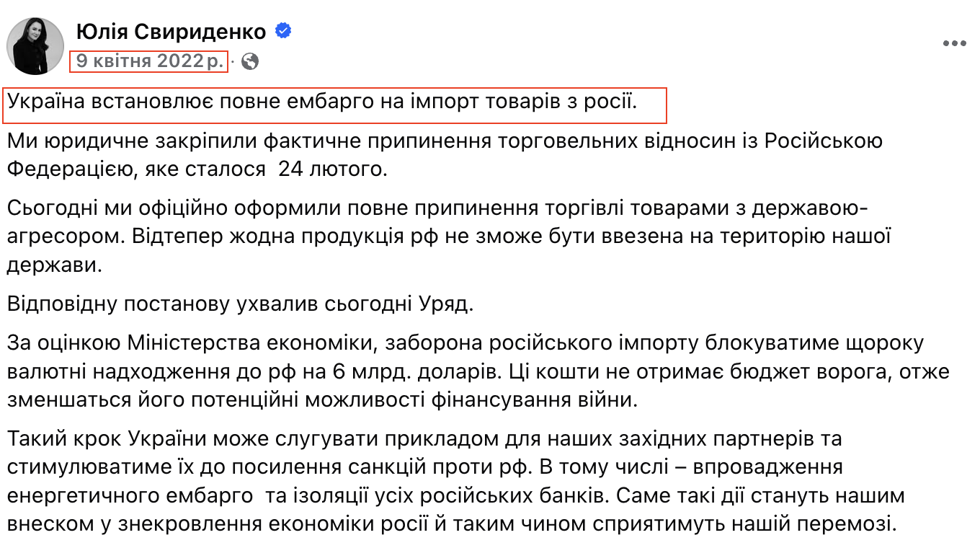980x548 pixels.
Task: Click the words '6 млрд. доларів'
Action: coord(421,371)
